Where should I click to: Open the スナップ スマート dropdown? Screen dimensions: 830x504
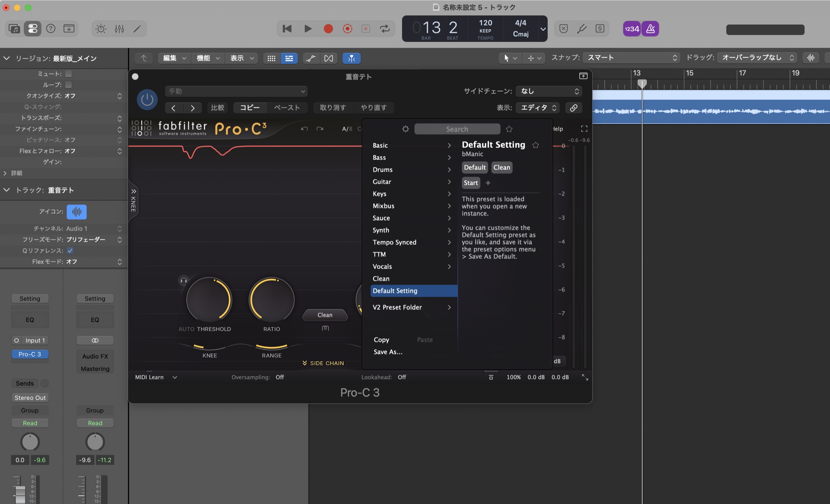(631, 58)
